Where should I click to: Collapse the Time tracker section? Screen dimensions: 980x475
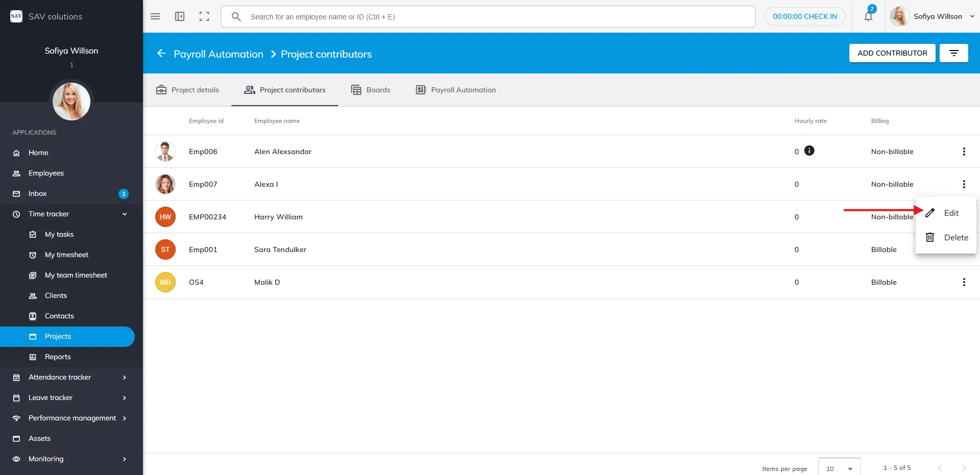pyautogui.click(x=125, y=214)
